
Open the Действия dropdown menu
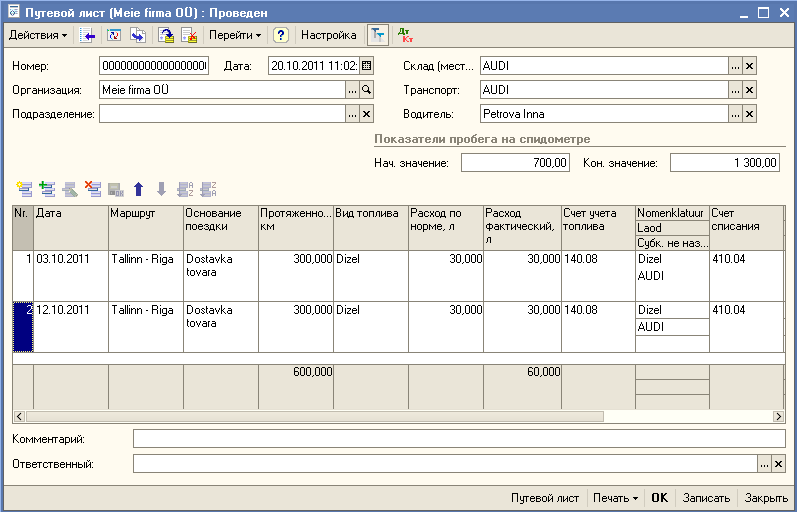(x=38, y=35)
